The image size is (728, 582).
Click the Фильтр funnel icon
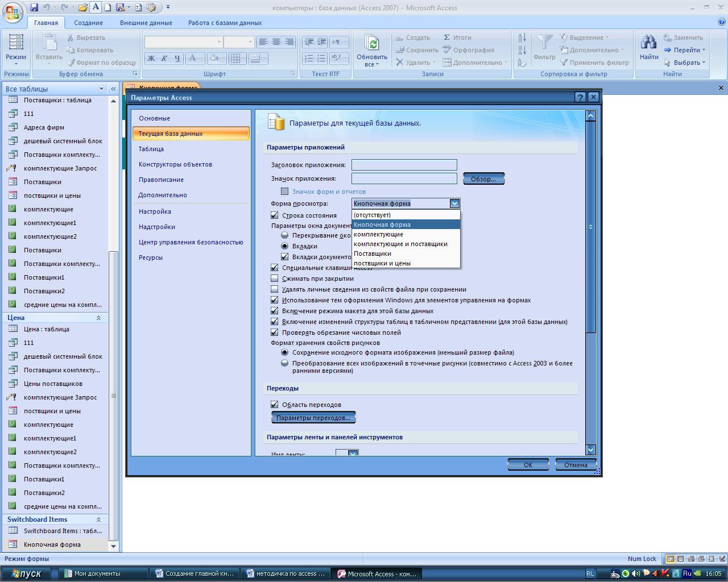tap(544, 43)
